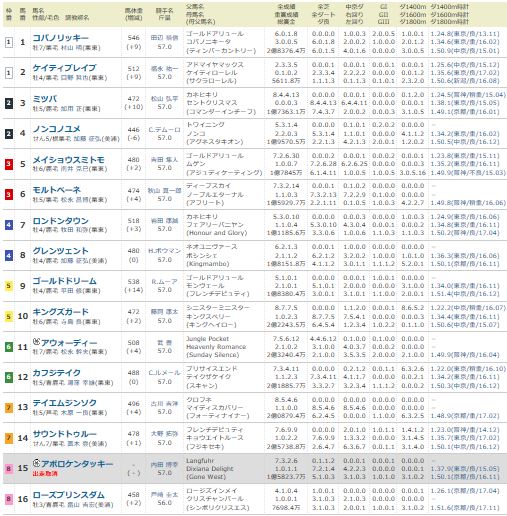
Task: Open the ノンコノユメ horse link
Action: 56,129
